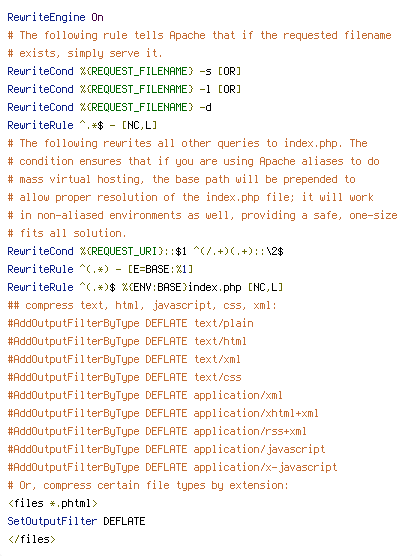This screenshot has width=412, height=556.
Task: Click the word 'On' after RewriteEngine
Action: click(98, 17)
